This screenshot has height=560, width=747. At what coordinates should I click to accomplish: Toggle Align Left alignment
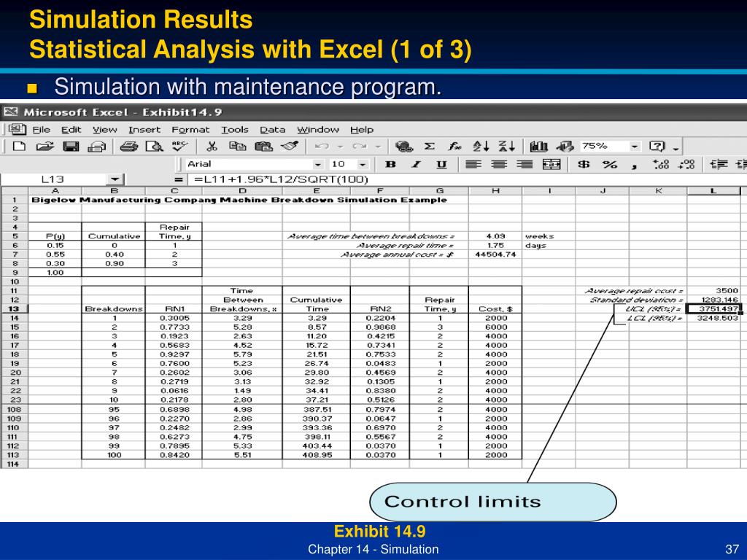point(473,164)
